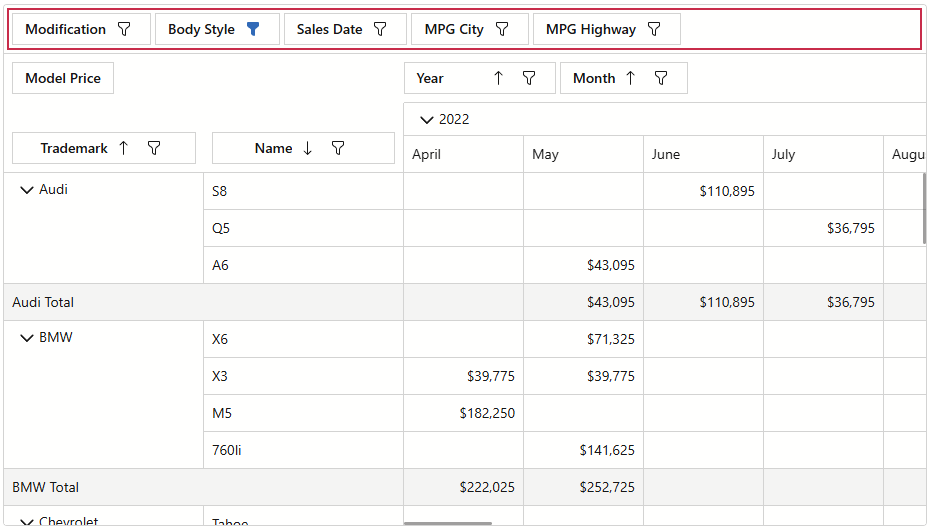Open the MPG City filter icon
This screenshot has width=930, height=530.
coord(502,29)
